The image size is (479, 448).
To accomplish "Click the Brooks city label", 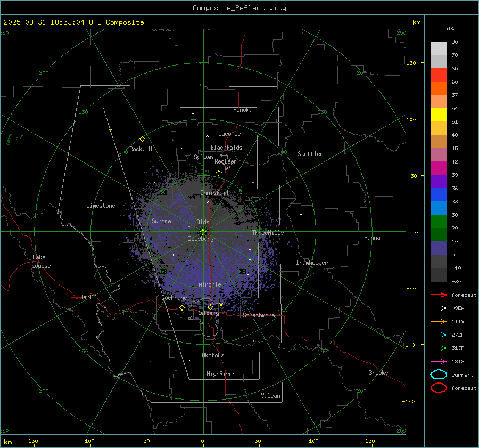I will (x=378, y=373).
